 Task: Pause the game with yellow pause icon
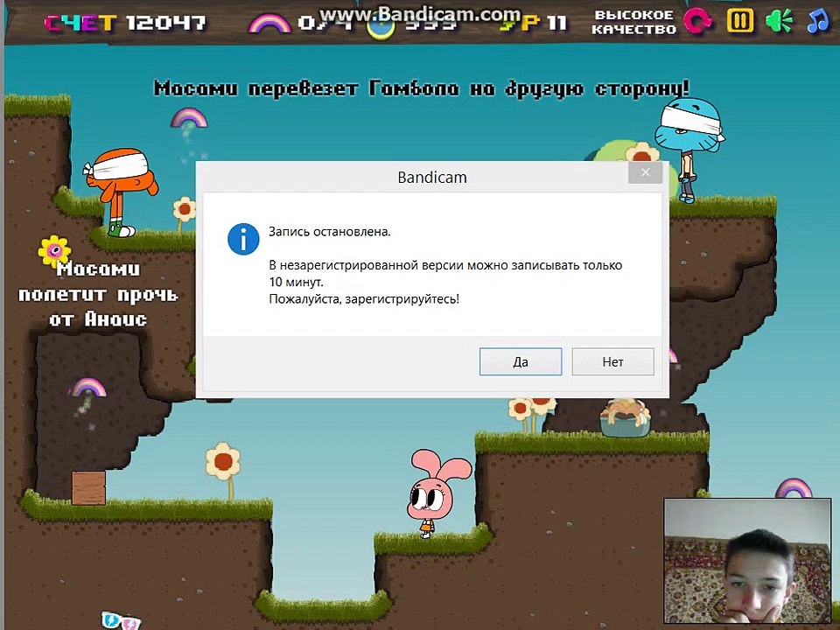pos(740,21)
